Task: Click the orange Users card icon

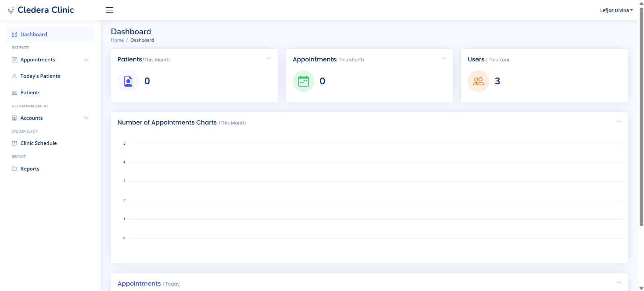Action: pos(478,81)
